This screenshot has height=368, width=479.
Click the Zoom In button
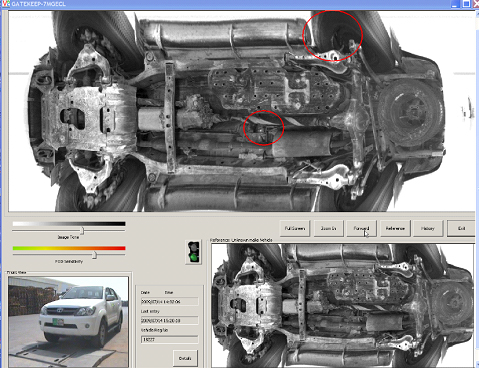coord(328,228)
